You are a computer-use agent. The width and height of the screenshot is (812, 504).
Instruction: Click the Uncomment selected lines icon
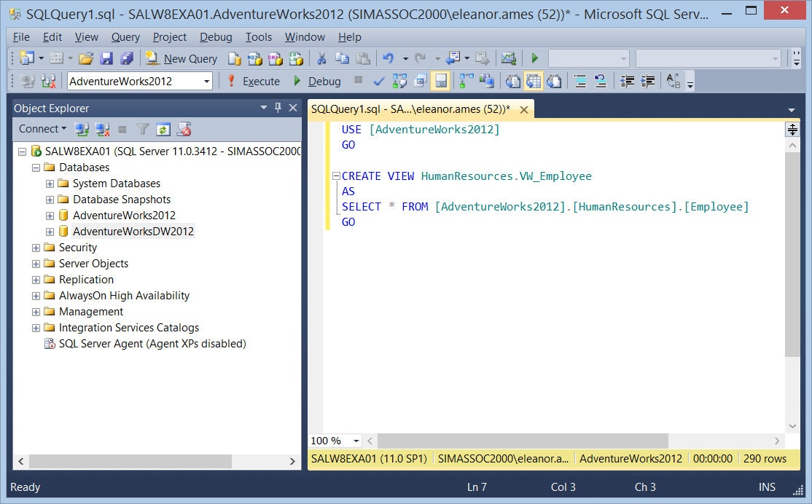coord(601,82)
